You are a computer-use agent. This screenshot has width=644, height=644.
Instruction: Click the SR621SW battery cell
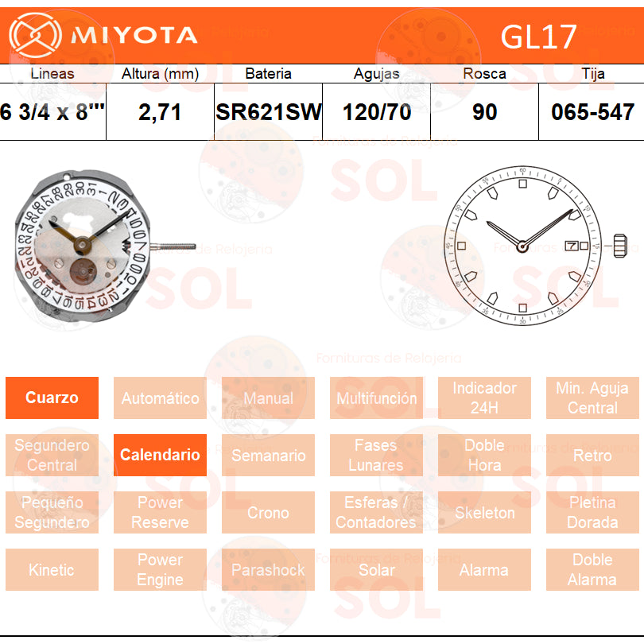(x=269, y=112)
